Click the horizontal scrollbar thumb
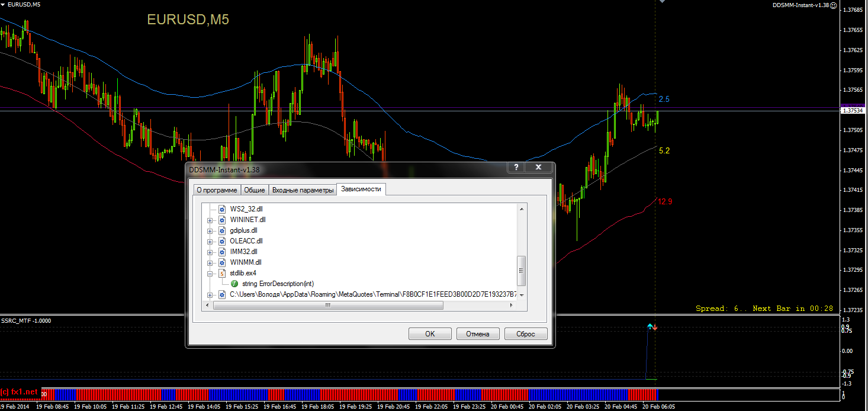This screenshot has width=868, height=411. coord(328,306)
